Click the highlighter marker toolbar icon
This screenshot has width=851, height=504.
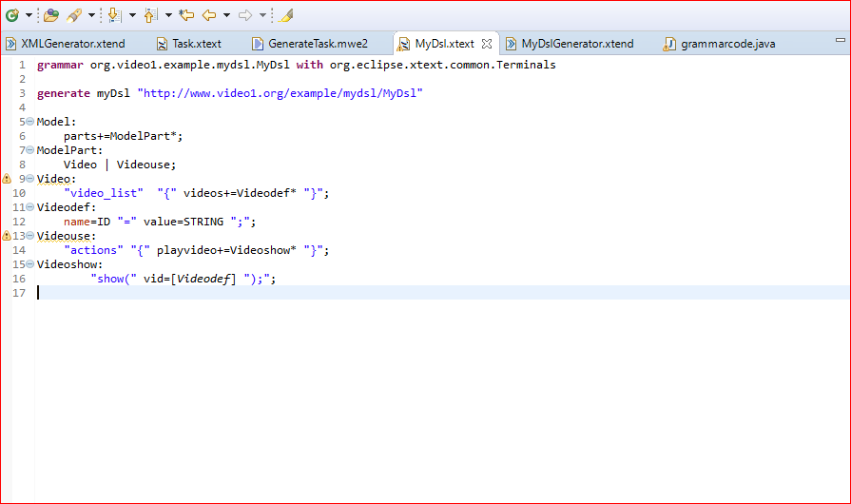[x=285, y=15]
